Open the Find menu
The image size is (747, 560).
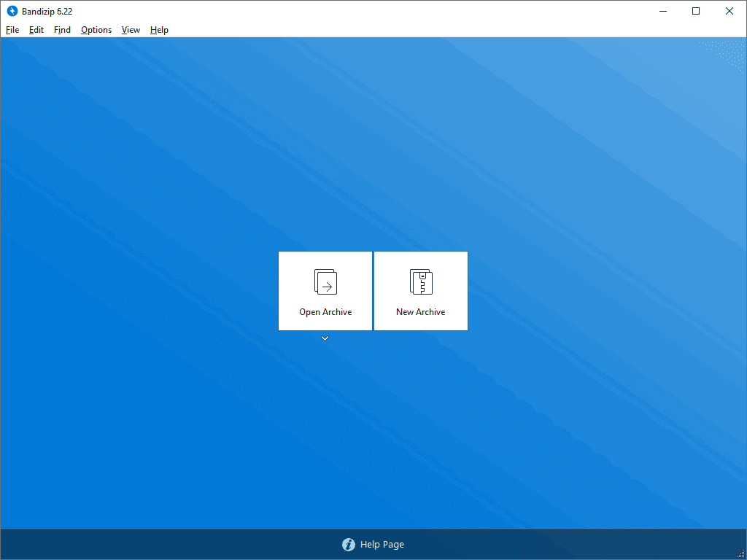tap(62, 30)
